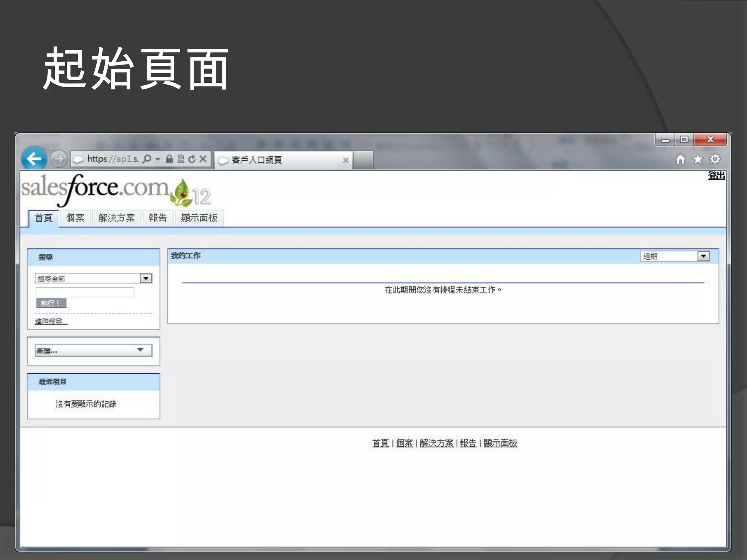The width and height of the screenshot is (747, 560).
Task: Click the browser home icon
Action: point(680,159)
